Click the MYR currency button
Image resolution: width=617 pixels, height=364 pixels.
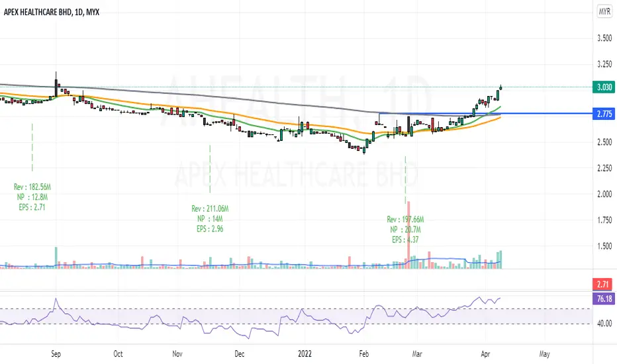(x=604, y=12)
